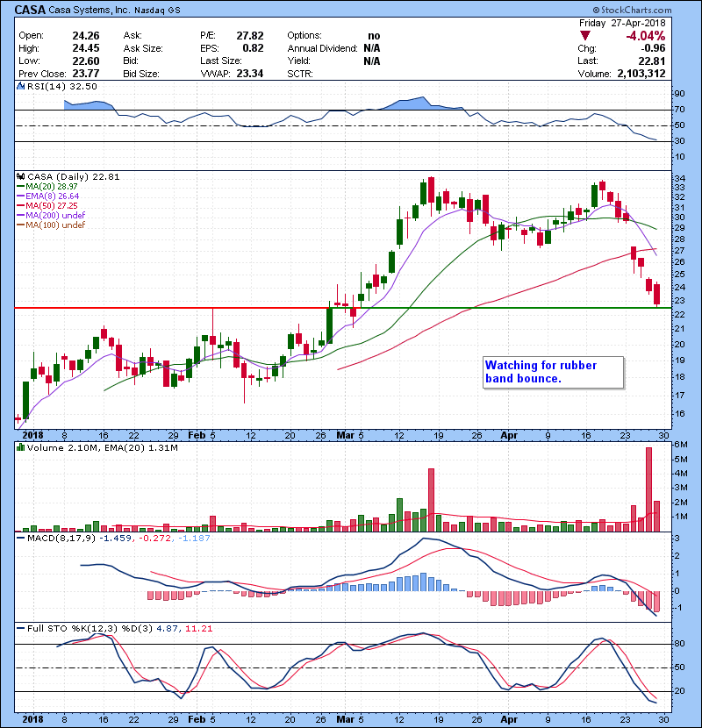Click the candlestick icon beside CASA (Daily)

[20, 177]
